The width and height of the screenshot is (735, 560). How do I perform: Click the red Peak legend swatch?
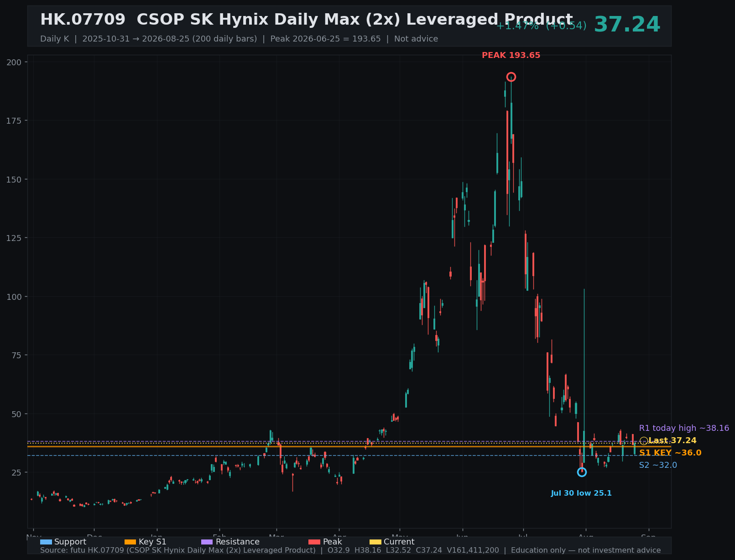[314, 542]
